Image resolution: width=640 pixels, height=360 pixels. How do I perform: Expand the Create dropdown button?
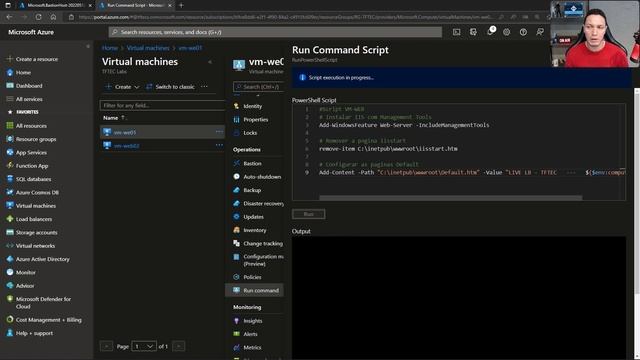coord(122,87)
